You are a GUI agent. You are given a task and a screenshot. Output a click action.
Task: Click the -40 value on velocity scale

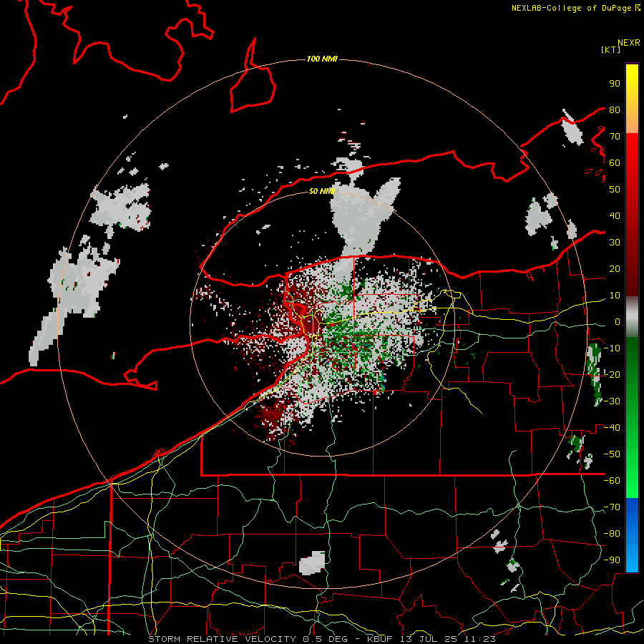[x=612, y=428]
